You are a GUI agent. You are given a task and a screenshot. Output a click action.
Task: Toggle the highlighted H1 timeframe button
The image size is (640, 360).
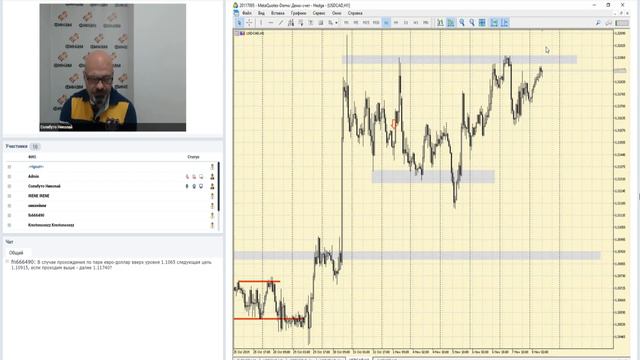386,22
